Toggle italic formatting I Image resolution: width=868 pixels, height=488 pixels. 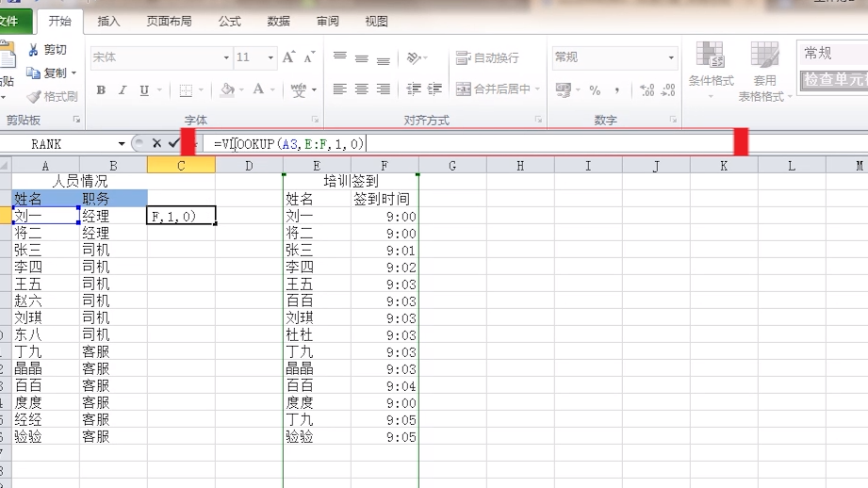(123, 90)
